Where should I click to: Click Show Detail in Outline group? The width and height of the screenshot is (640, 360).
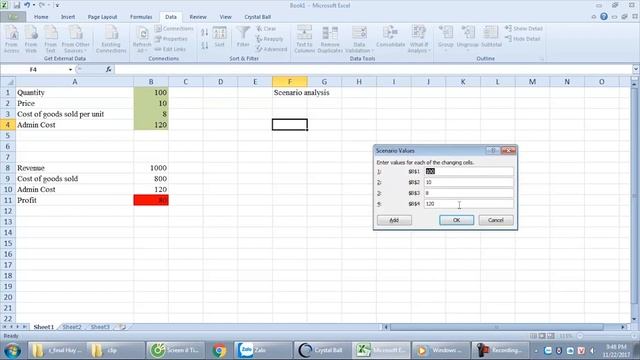click(524, 29)
